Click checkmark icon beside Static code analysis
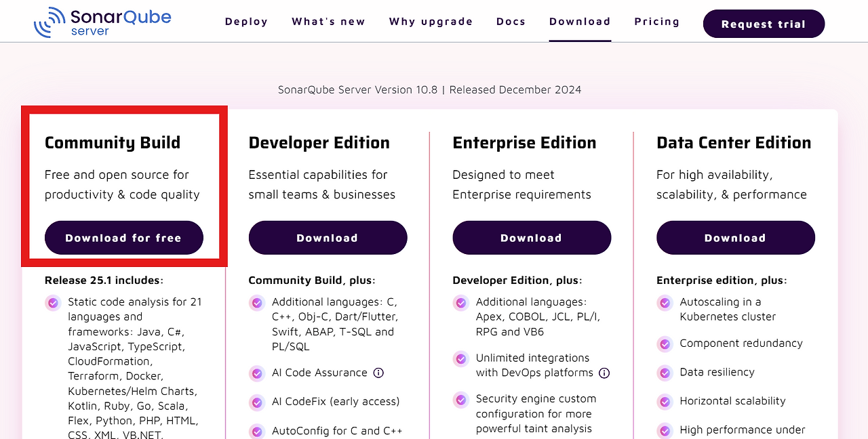Image resolution: width=868 pixels, height=439 pixels. pos(53,303)
